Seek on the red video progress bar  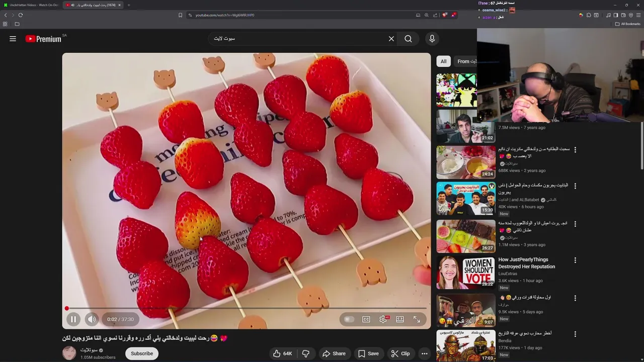tap(247, 308)
